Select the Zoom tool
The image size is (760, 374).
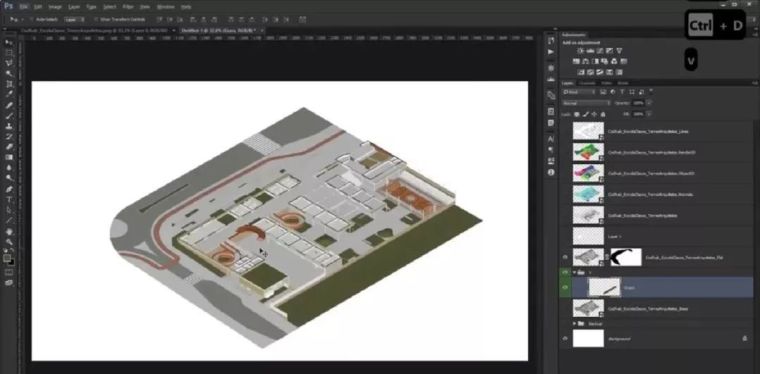(9, 242)
